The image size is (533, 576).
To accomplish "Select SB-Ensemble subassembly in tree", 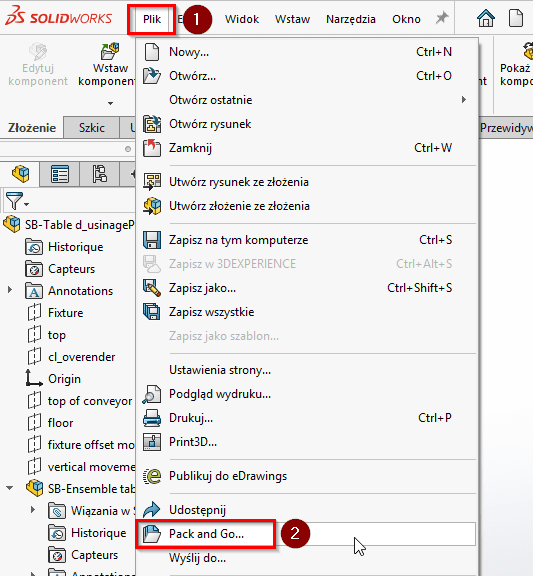I will [81, 489].
